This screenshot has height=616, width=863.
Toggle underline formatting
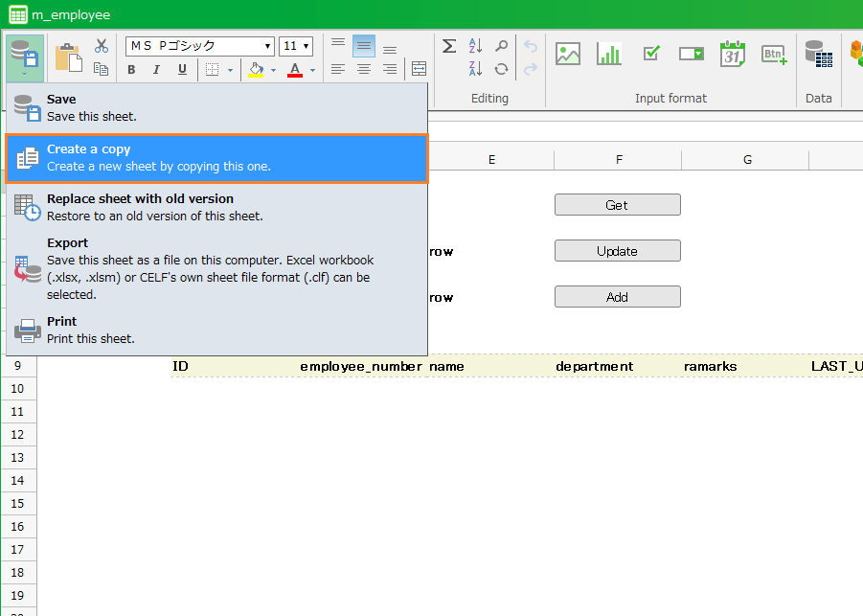[x=182, y=69]
